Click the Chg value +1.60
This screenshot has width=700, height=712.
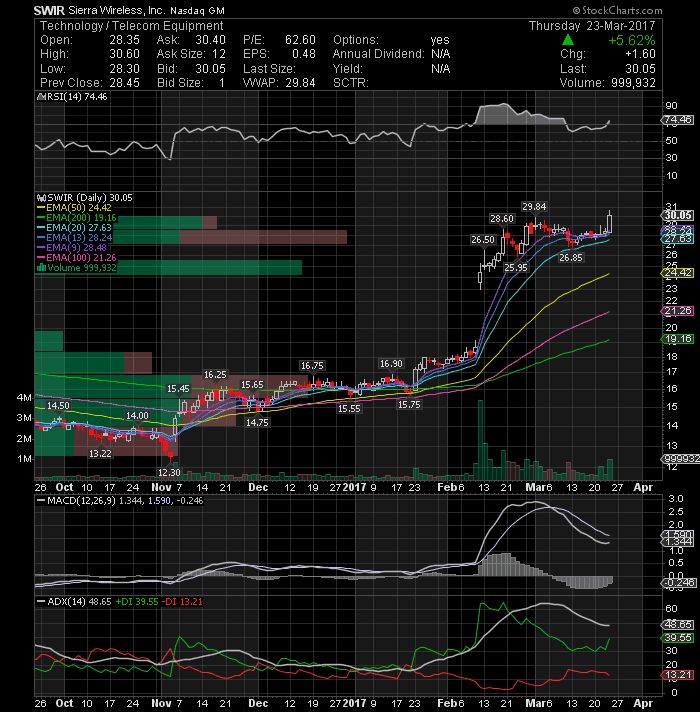click(640, 54)
